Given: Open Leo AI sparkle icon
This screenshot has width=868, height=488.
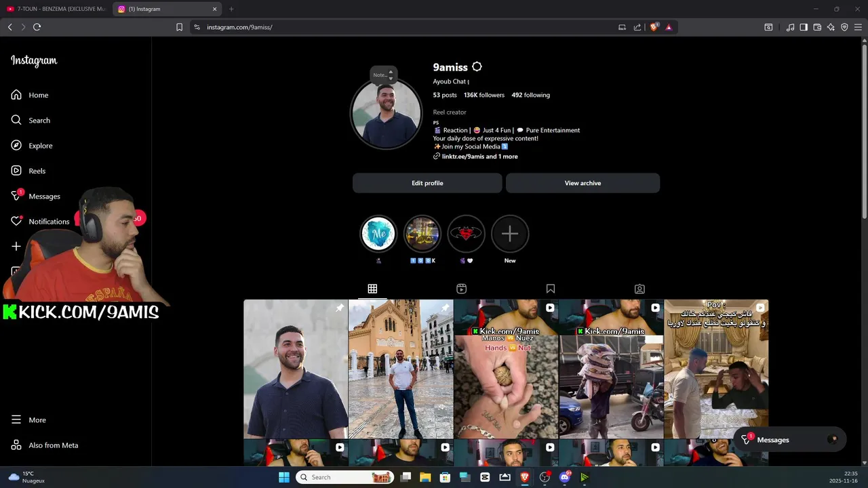Looking at the screenshot, I should (831, 27).
